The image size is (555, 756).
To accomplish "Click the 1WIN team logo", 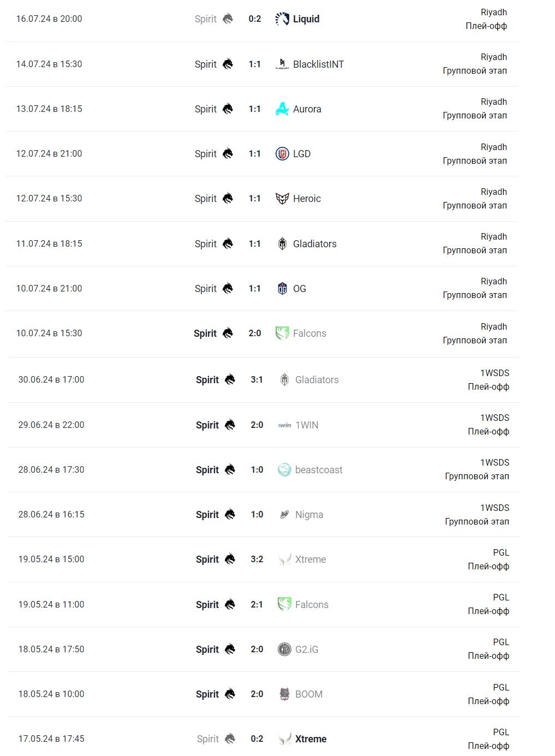I will pos(284,425).
